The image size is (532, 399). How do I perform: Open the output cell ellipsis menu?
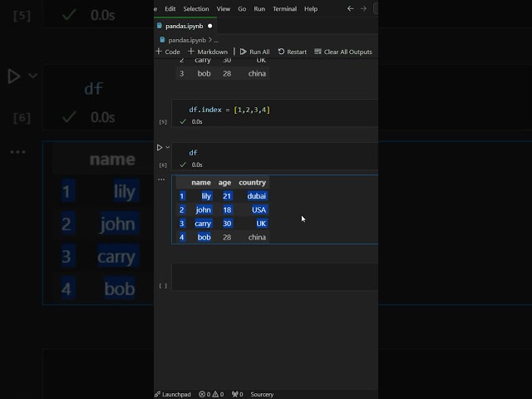pos(161,179)
